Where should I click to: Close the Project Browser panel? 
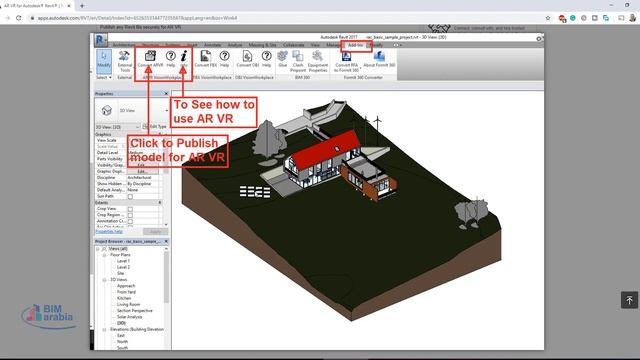pyautogui.click(x=166, y=241)
